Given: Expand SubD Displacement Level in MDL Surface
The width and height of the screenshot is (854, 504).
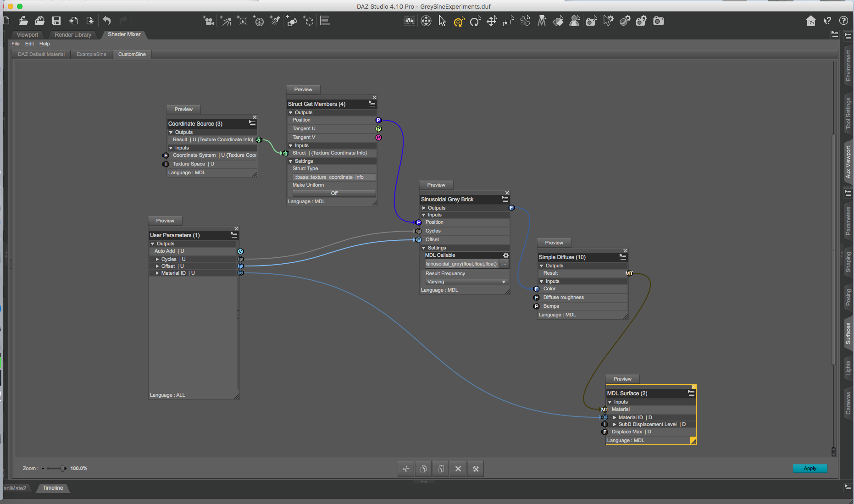Looking at the screenshot, I should click(x=615, y=424).
